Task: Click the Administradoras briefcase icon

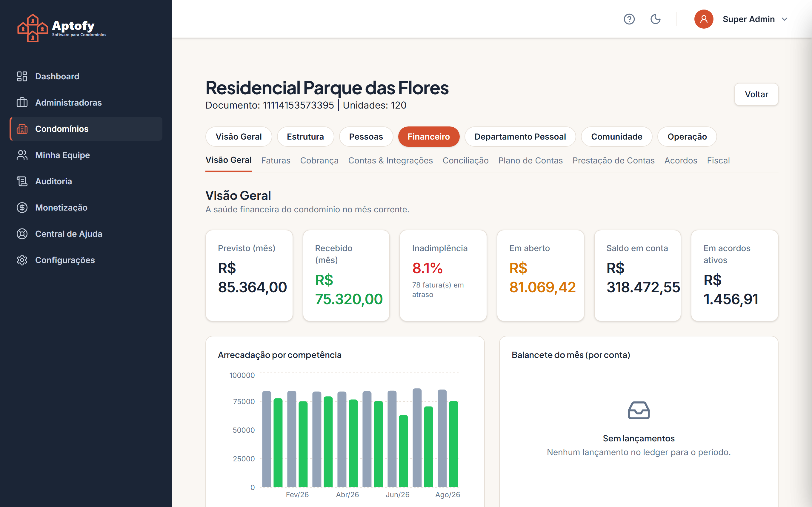Action: (22, 103)
